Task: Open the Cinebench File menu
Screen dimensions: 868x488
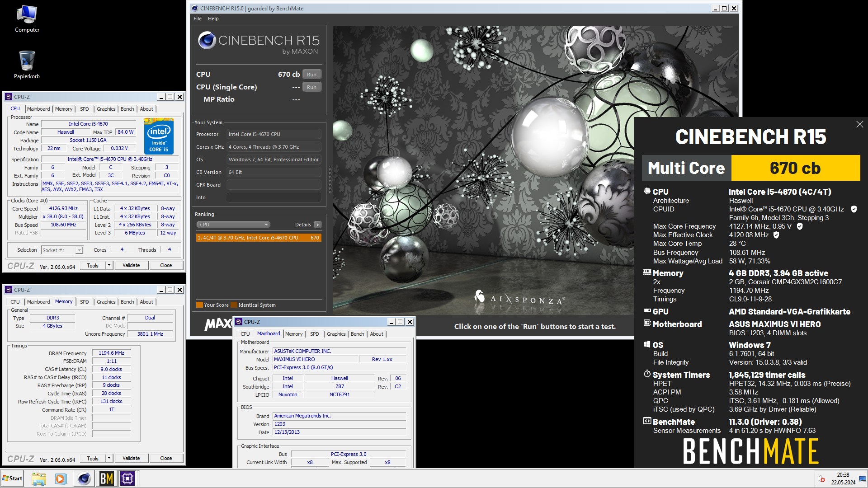Action: [x=198, y=19]
